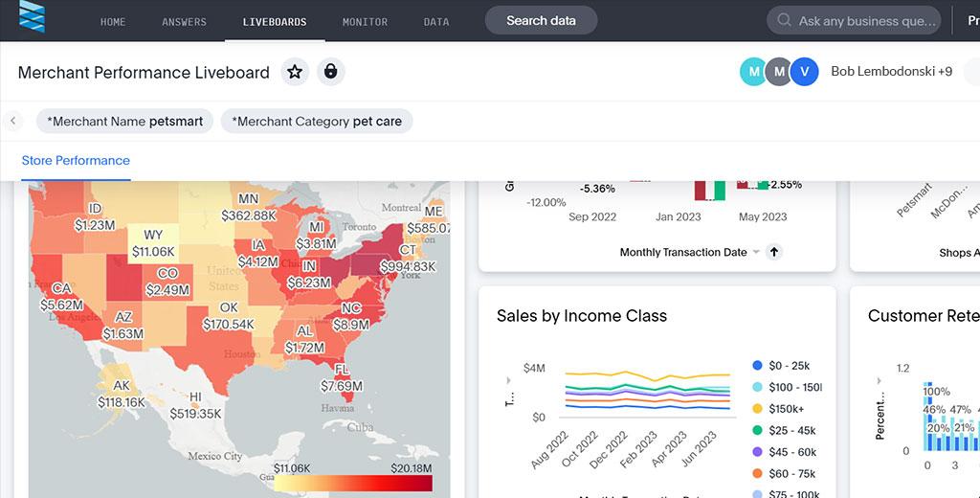Open Merchant Name petsmart filter chip
This screenshot has height=498, width=980.
(124, 122)
